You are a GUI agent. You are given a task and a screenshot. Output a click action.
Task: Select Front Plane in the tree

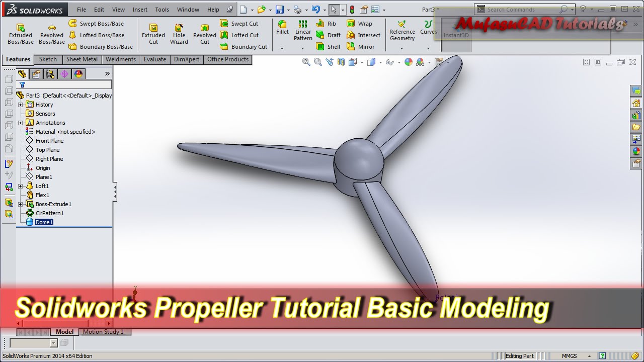point(49,141)
